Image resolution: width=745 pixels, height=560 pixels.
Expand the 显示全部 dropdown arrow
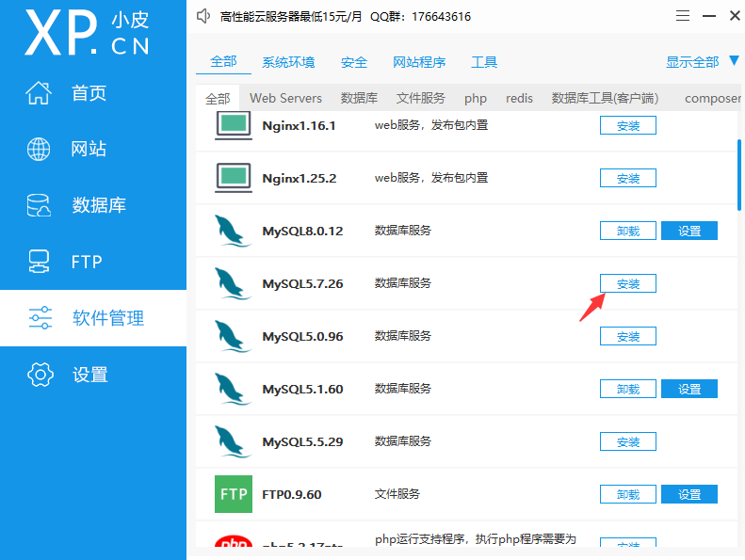734,61
